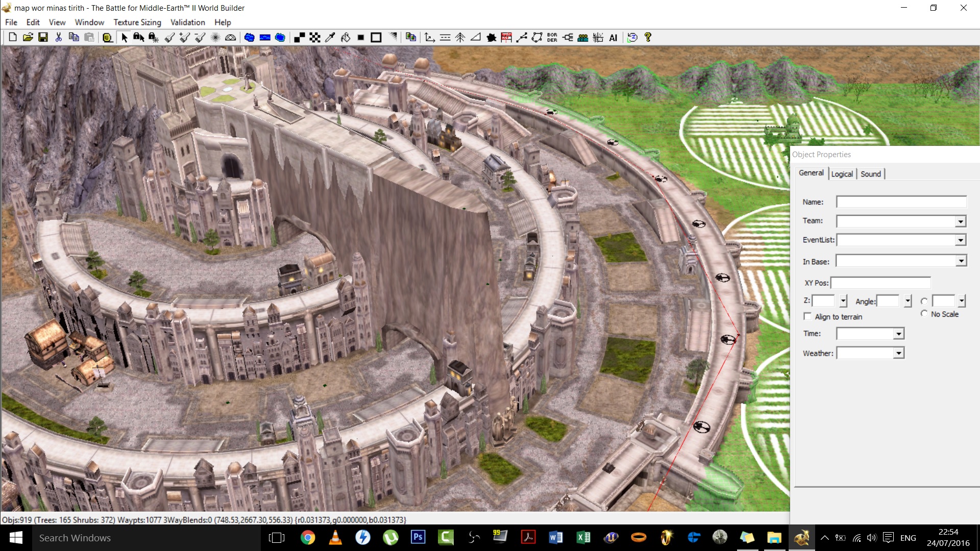Image resolution: width=980 pixels, height=551 pixels.
Task: Switch to the General tab
Action: point(811,173)
